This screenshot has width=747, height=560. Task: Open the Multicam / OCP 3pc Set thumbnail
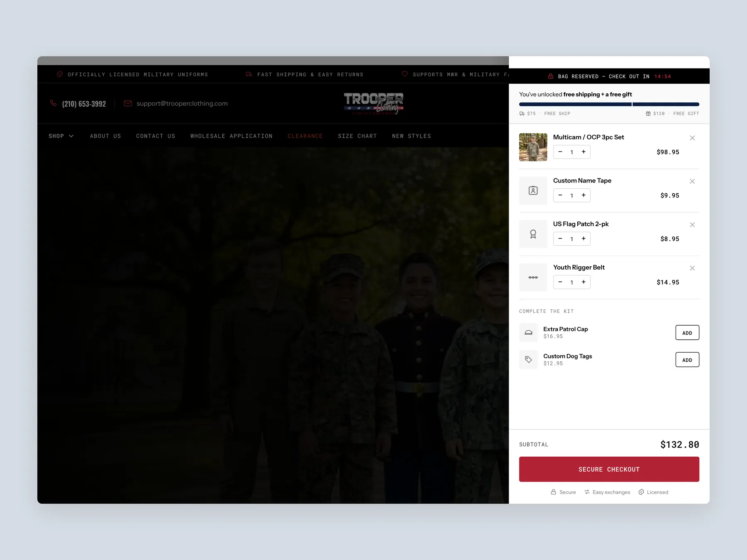coord(533,147)
